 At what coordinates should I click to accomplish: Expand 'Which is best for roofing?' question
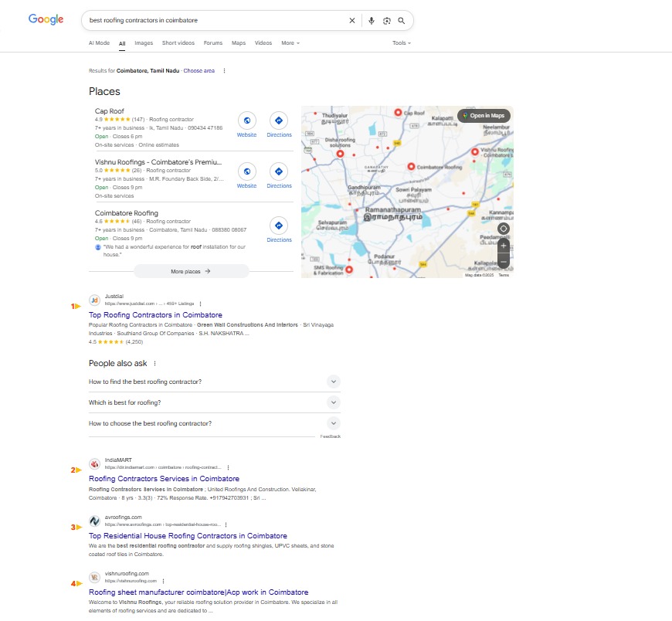click(333, 402)
